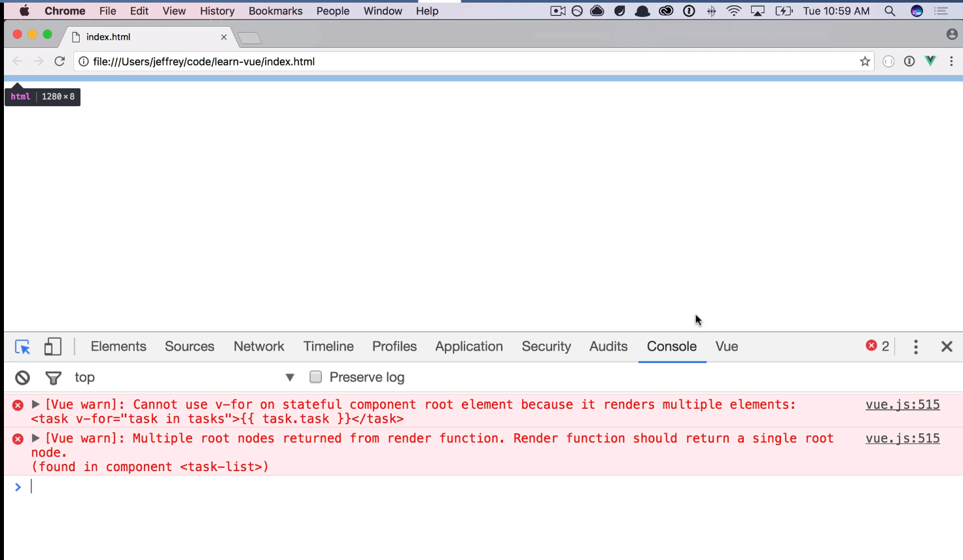Open the Help menu

tap(427, 11)
